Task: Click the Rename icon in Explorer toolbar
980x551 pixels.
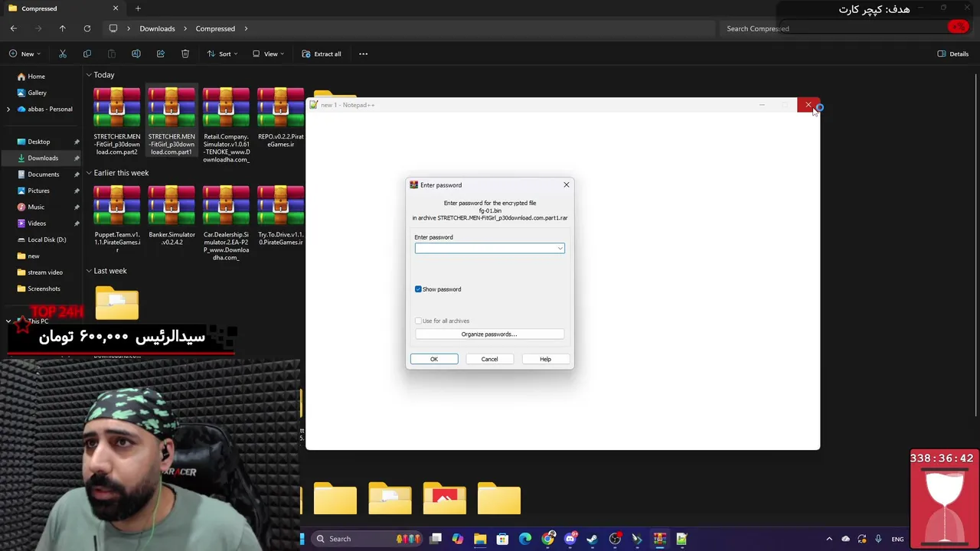Action: coord(136,54)
